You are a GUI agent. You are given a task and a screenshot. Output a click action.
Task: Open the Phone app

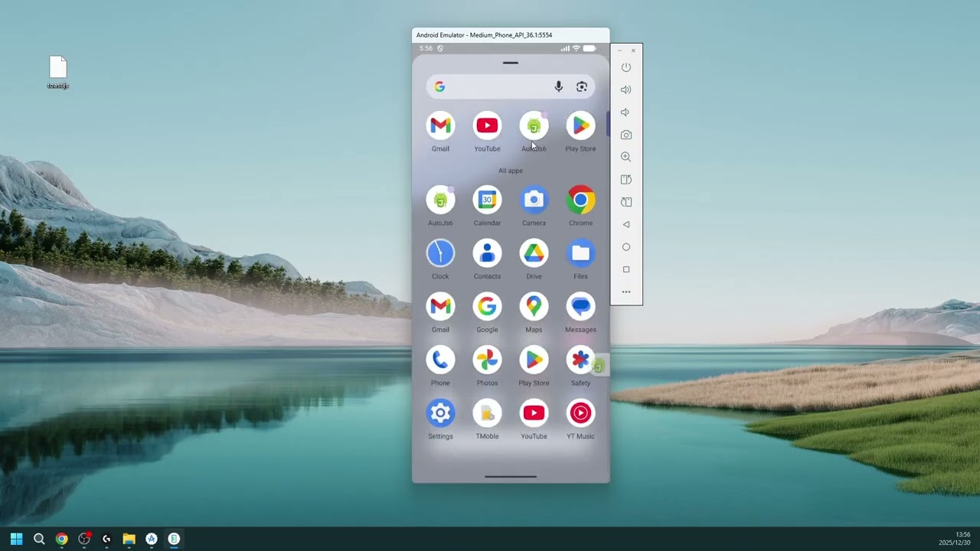[440, 360]
